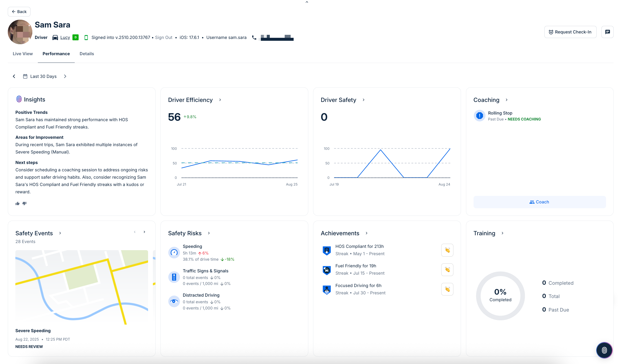
Task: Click the Rolling Stop alert icon
Action: tap(479, 116)
